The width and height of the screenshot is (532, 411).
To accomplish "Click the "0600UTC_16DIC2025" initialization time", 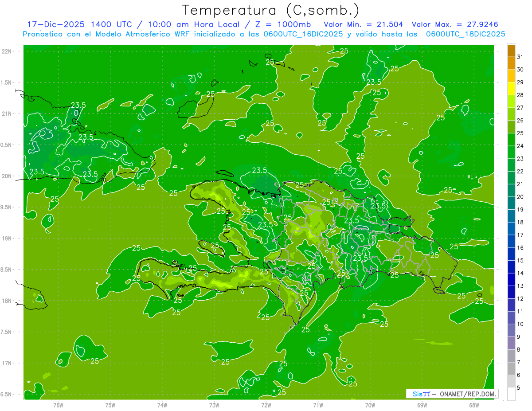I will pyautogui.click(x=303, y=34).
